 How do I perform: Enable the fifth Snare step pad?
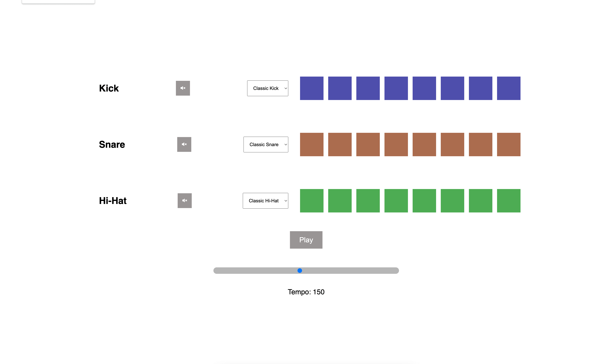(x=424, y=145)
